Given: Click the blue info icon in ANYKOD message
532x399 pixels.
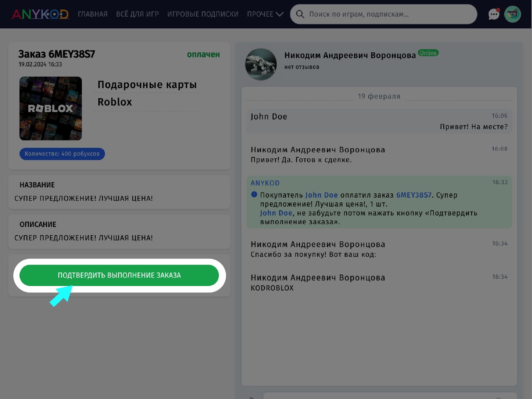Looking at the screenshot, I should (x=254, y=194).
